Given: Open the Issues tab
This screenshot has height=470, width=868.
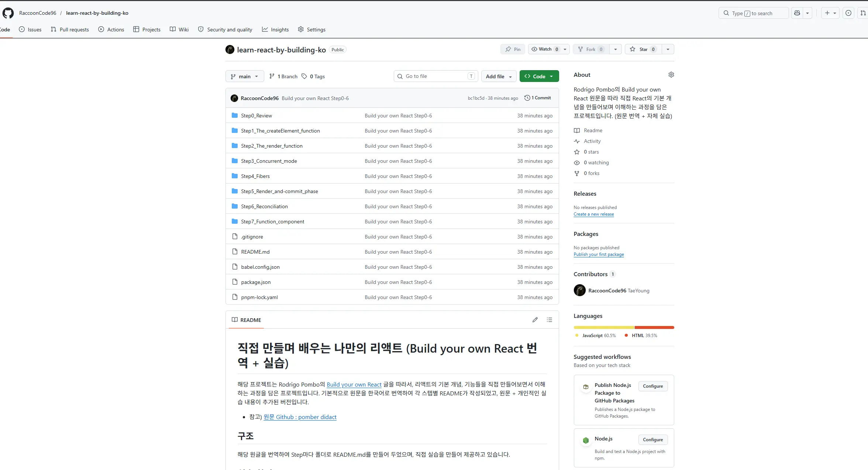Looking at the screenshot, I should pos(30,30).
